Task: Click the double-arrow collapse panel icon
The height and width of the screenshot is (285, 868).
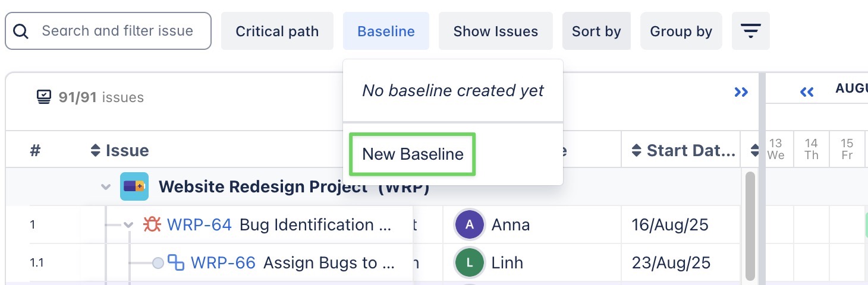Action: [741, 92]
